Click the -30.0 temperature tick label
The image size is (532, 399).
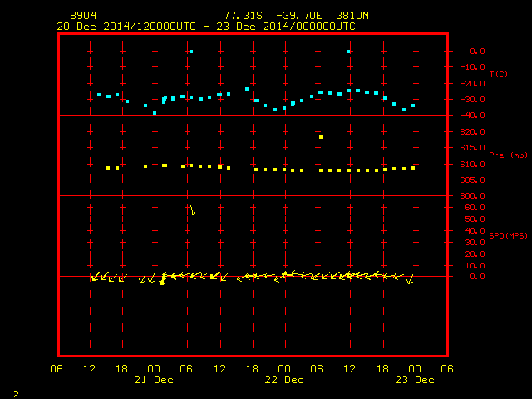coord(473,100)
